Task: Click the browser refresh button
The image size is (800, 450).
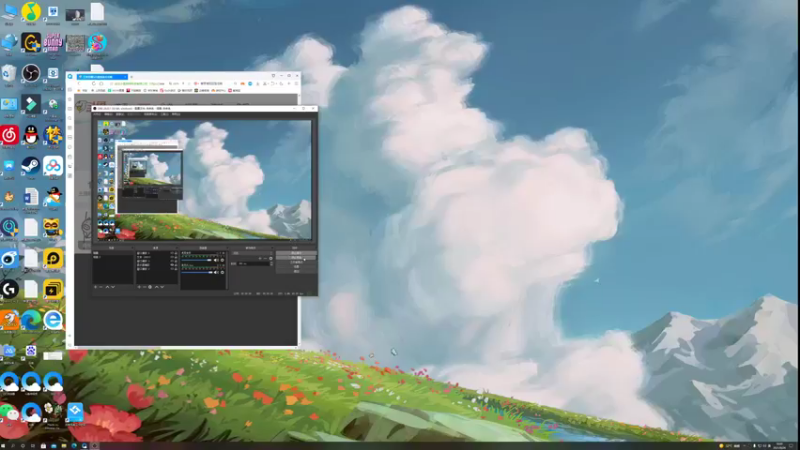Action: tap(94, 84)
